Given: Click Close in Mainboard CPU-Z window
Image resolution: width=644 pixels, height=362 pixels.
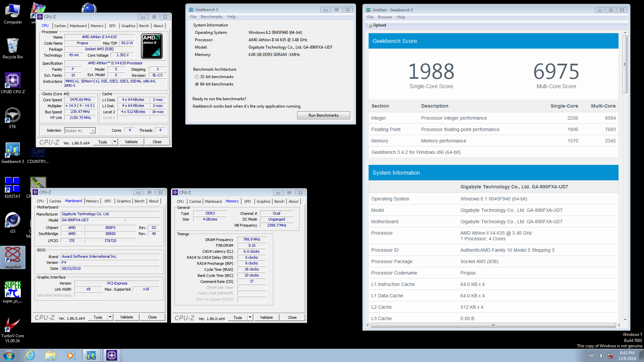Looking at the screenshot, I should click(152, 317).
